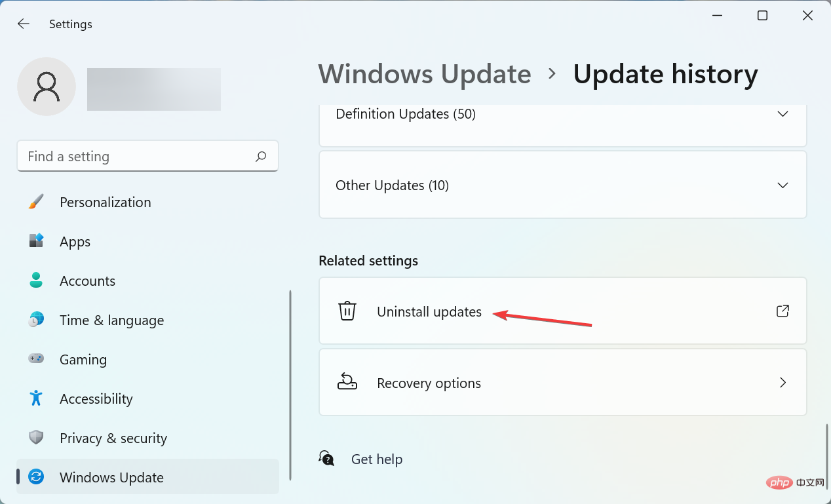Open Recovery options chevron arrow
831x504 pixels.
tap(783, 382)
